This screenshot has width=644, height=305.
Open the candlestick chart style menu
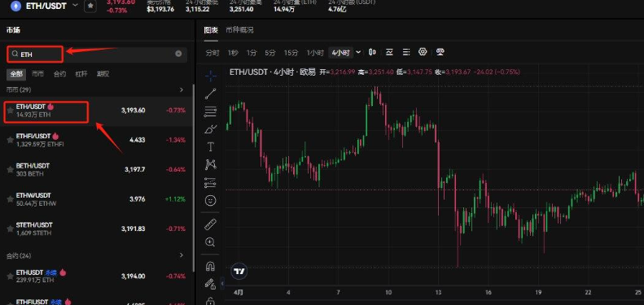pos(373,52)
